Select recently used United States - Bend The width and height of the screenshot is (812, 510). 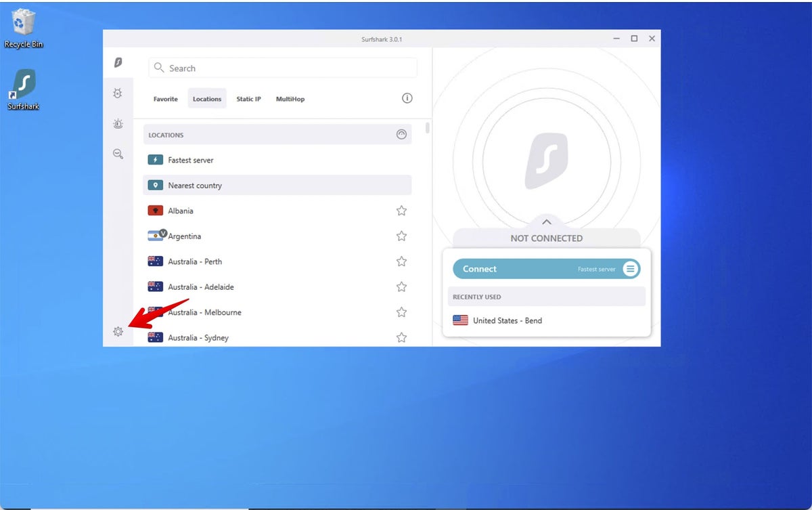(x=547, y=320)
